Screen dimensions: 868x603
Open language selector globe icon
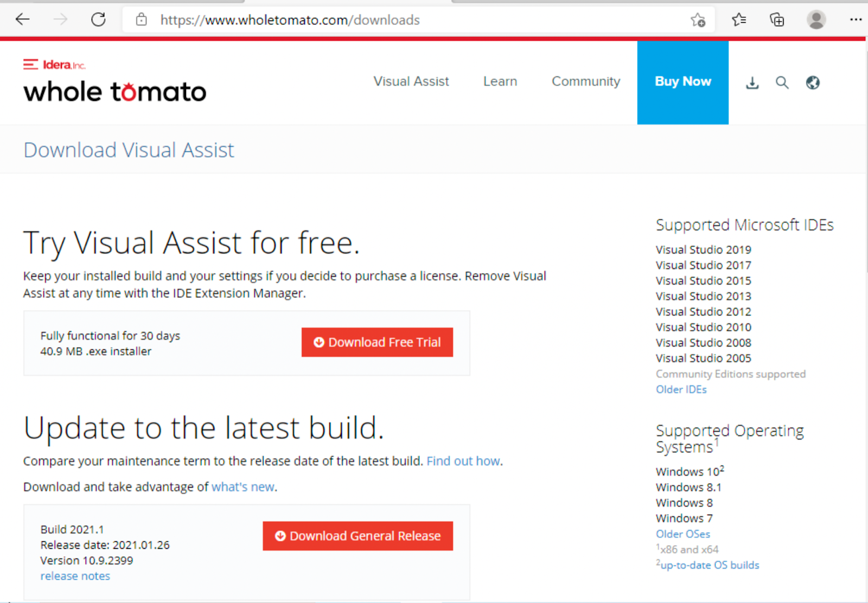813,82
